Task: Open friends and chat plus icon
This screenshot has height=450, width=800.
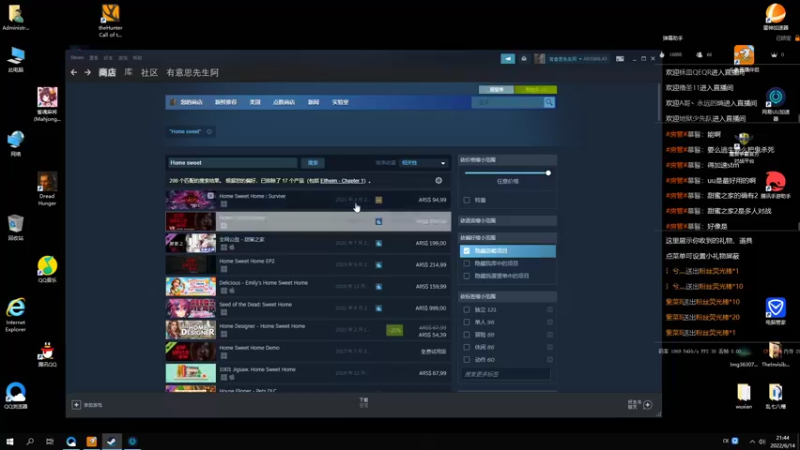Action: pos(648,405)
